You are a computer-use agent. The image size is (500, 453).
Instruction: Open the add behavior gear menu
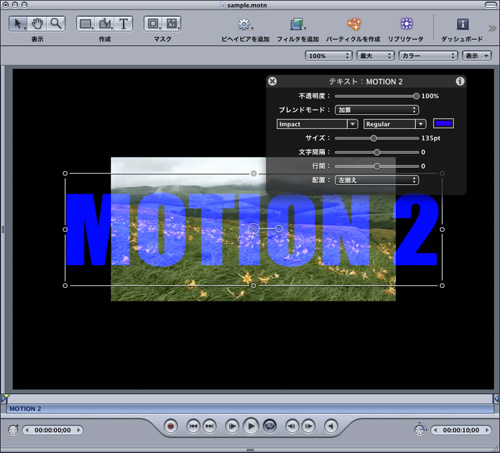[x=245, y=24]
